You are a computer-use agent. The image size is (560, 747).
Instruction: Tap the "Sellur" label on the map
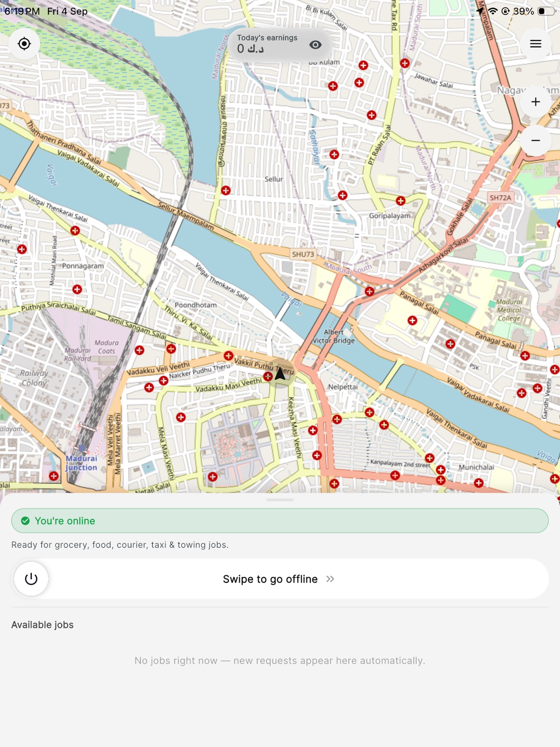click(x=273, y=179)
